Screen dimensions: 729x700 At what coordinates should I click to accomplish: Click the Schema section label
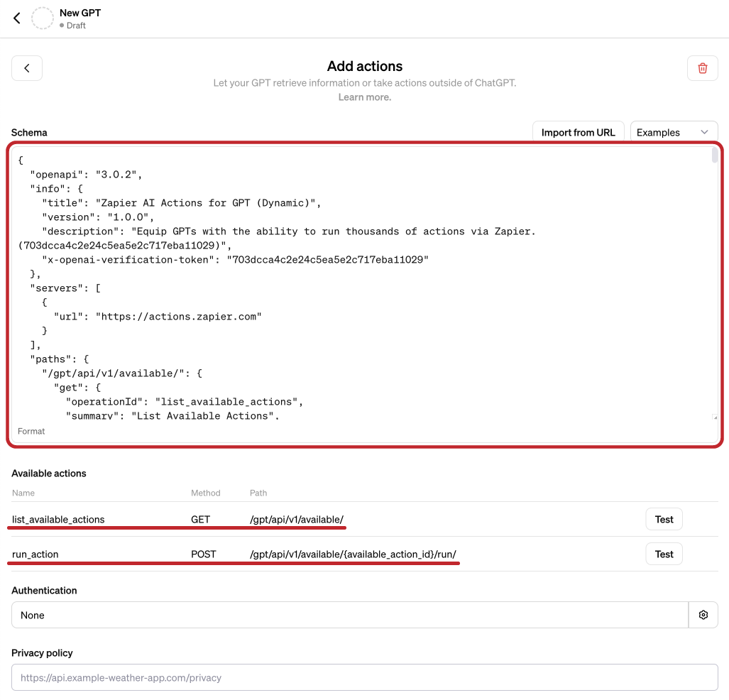pyautogui.click(x=29, y=133)
